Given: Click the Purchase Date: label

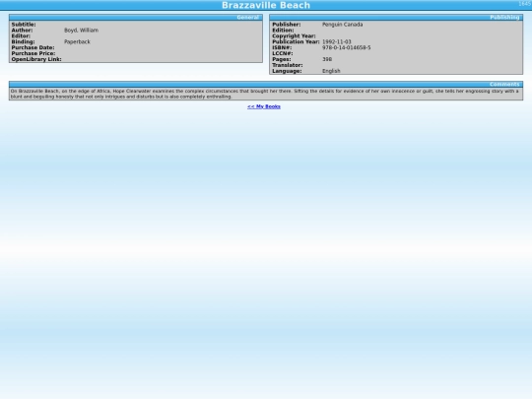Looking at the screenshot, I should [33, 47].
